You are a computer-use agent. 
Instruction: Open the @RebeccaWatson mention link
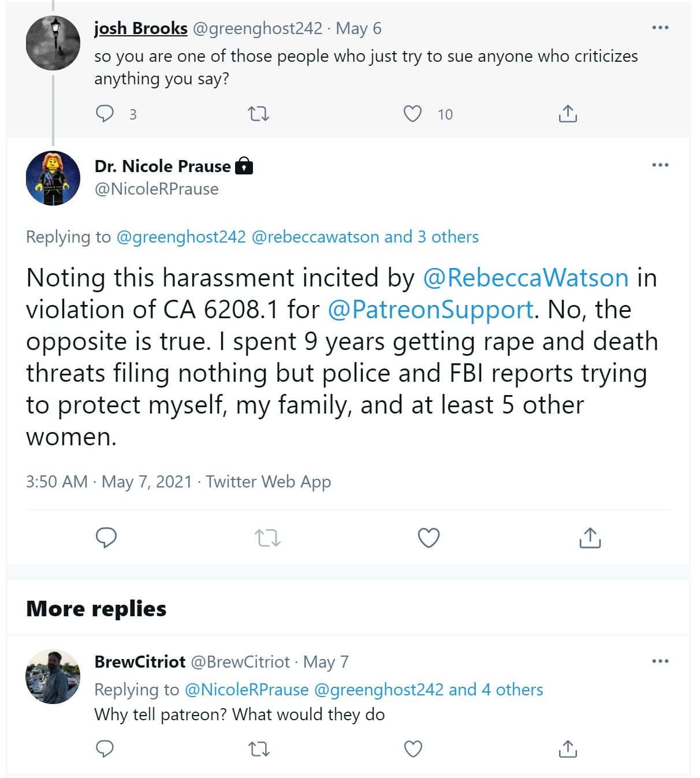[x=526, y=278]
